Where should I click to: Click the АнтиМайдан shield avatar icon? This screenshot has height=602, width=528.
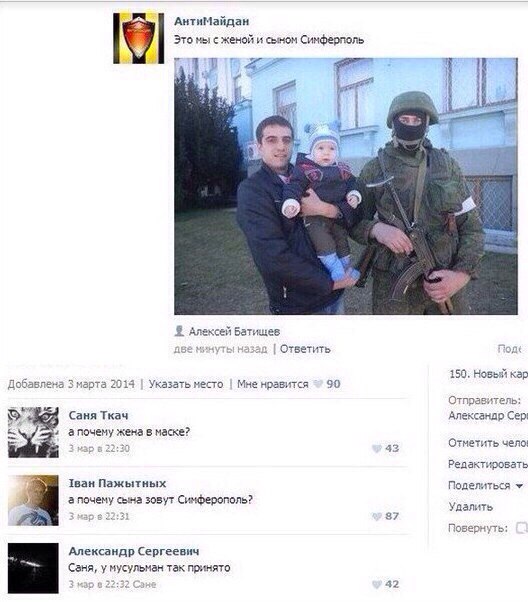click(139, 38)
